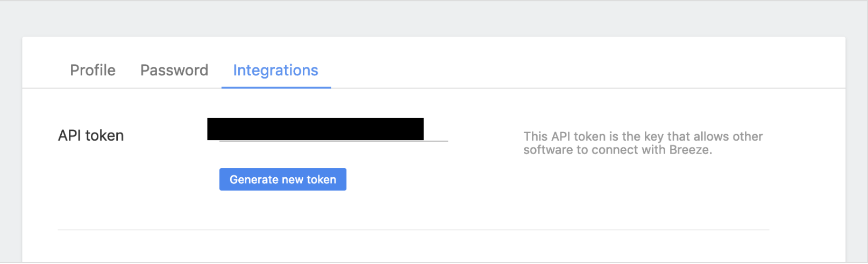
Task: Select the Integrations tab
Action: click(x=275, y=71)
